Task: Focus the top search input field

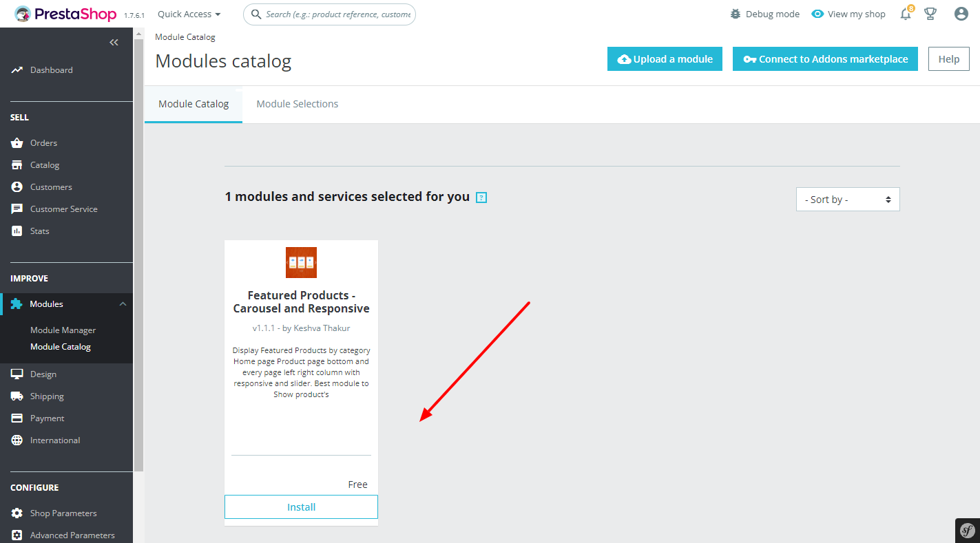Action: [329, 14]
